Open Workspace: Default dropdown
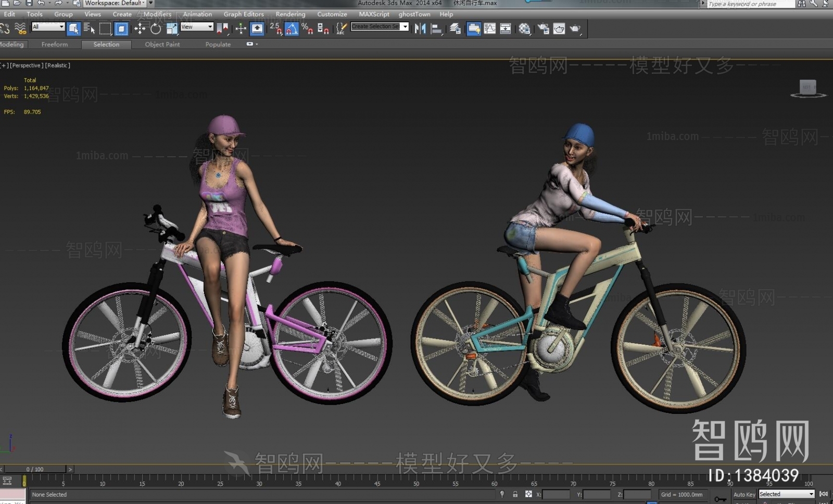This screenshot has width=833, height=504. 115,3
